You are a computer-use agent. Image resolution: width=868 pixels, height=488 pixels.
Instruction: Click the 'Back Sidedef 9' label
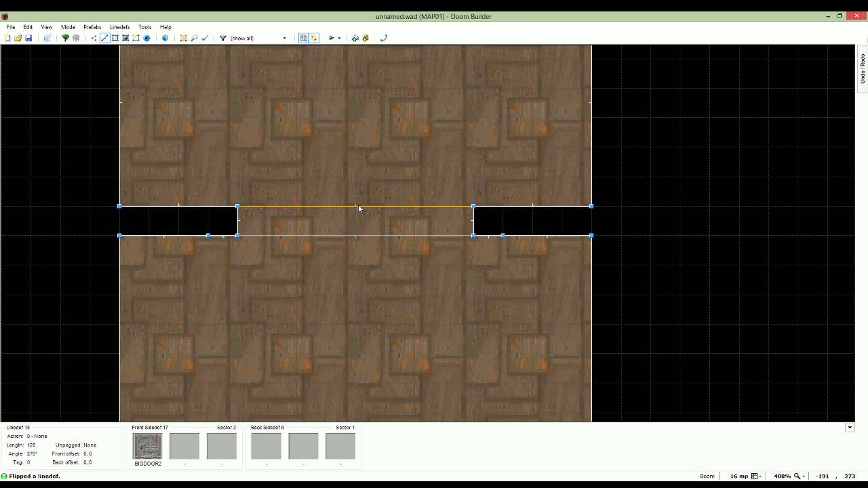click(267, 428)
